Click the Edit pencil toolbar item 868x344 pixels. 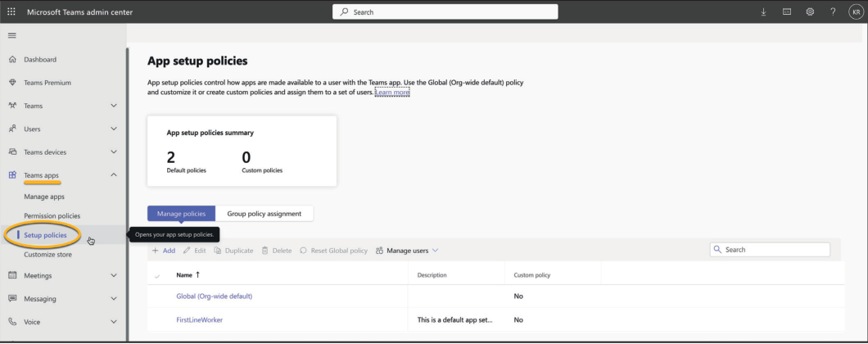pyautogui.click(x=195, y=251)
